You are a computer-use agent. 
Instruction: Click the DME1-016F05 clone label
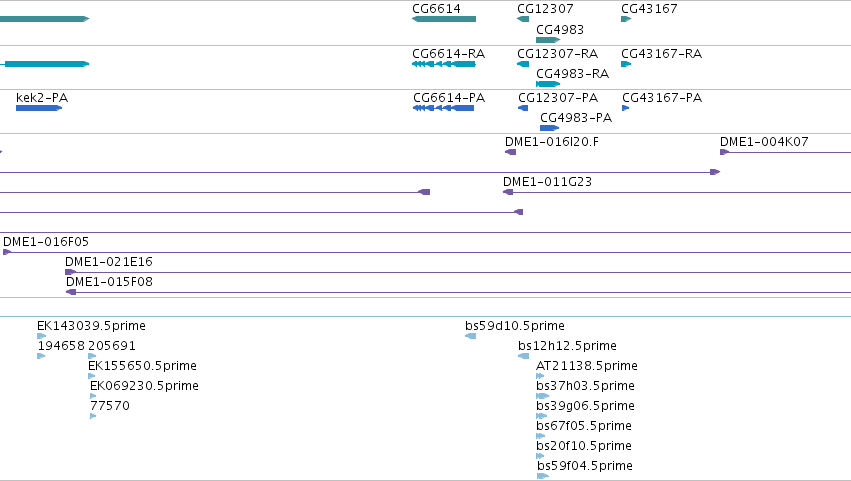tap(46, 242)
